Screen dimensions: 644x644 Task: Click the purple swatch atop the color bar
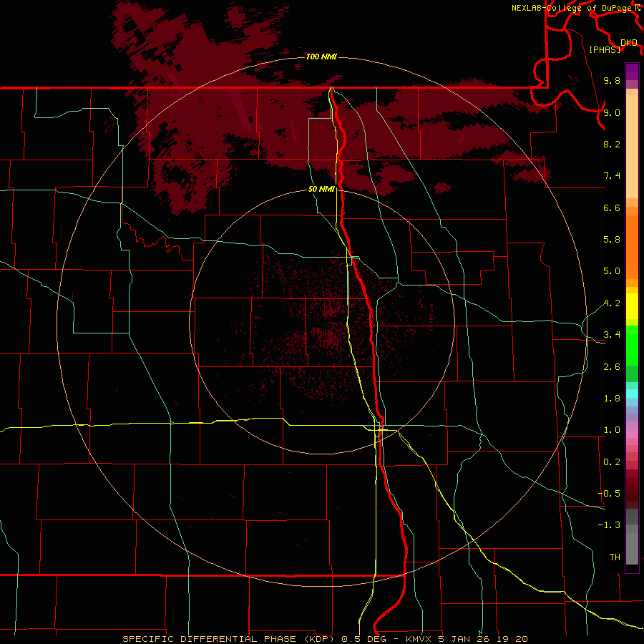click(x=632, y=72)
